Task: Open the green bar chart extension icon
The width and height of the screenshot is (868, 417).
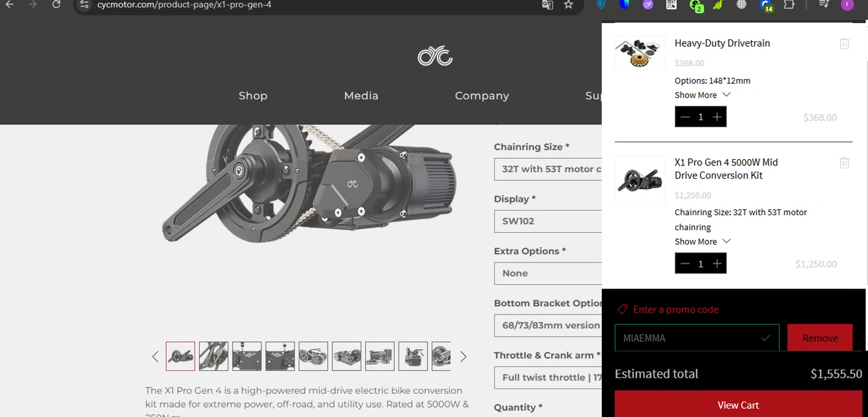Action: tap(718, 5)
